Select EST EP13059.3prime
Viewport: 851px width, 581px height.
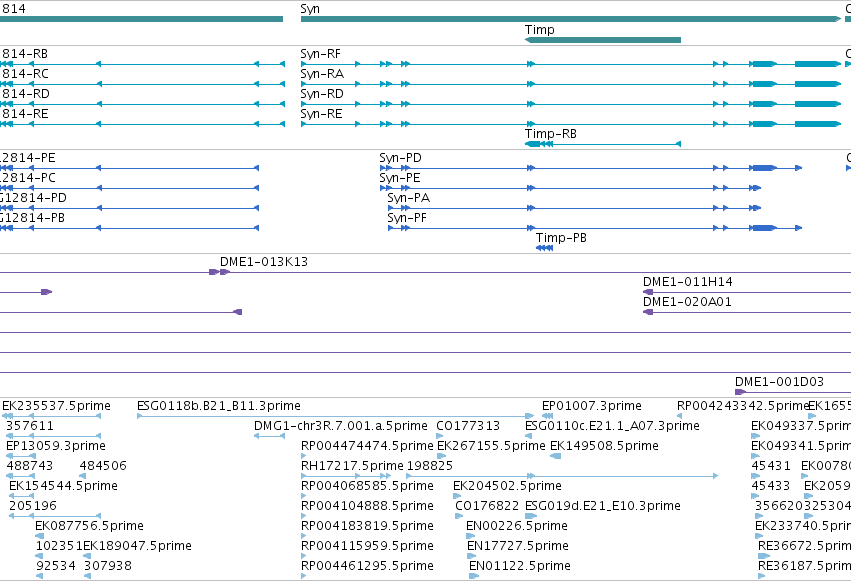pyautogui.click(x=56, y=446)
